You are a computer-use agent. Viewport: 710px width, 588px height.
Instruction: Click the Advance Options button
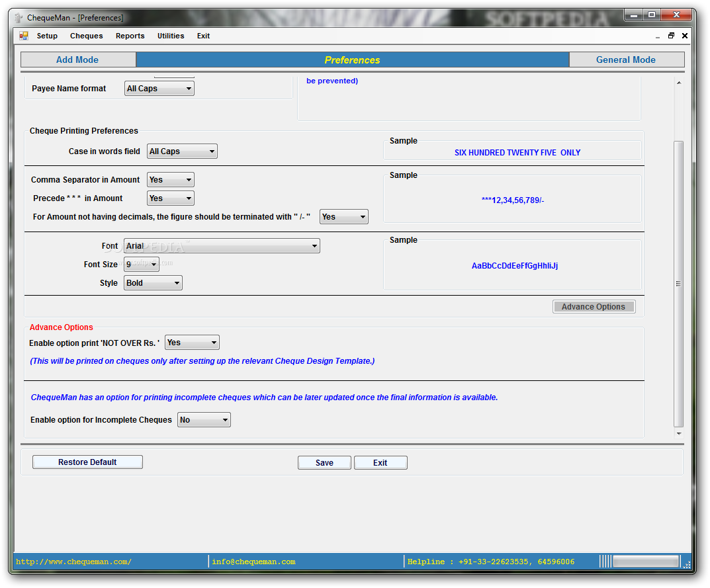coord(594,307)
